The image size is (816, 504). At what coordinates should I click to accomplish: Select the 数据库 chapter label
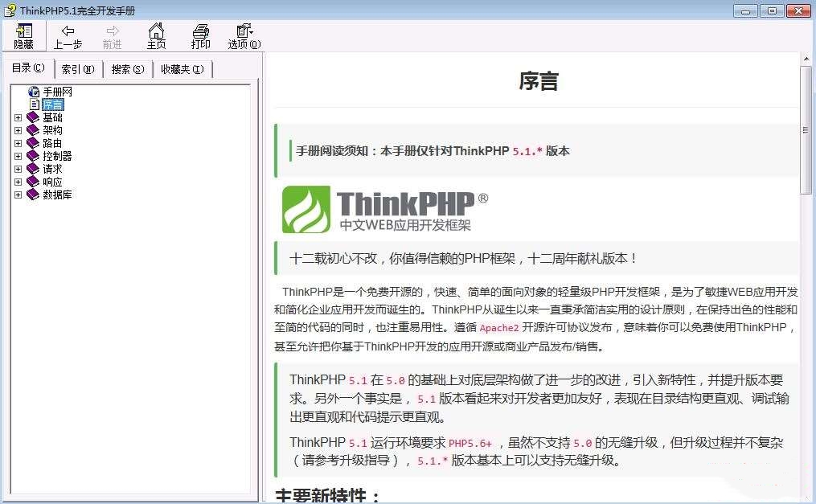coord(57,195)
